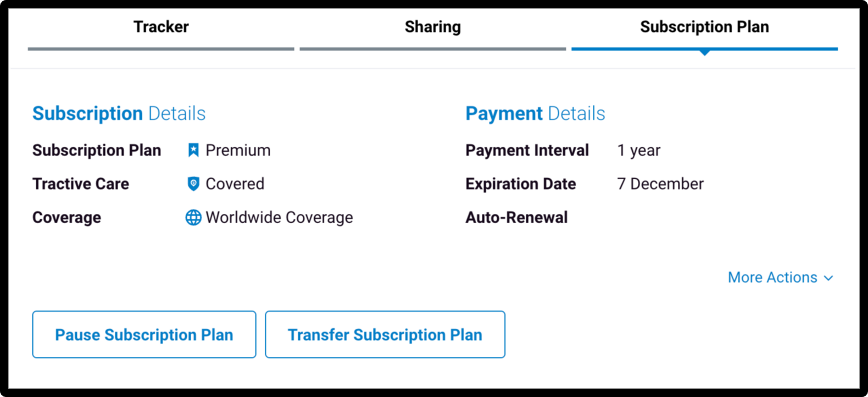Click the Premium plan bookmark icon
Viewport: 868px width, 397px height.
tap(193, 150)
